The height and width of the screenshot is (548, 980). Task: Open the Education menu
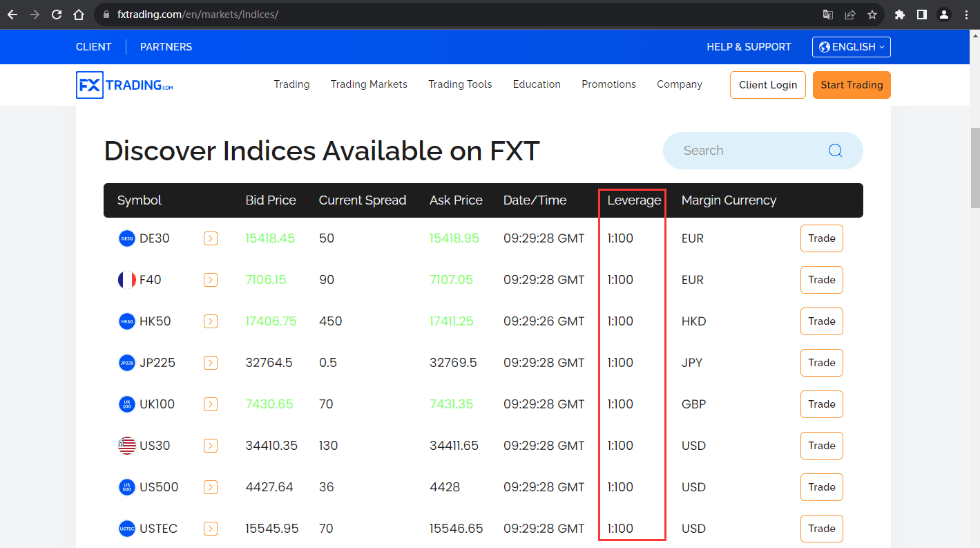[x=537, y=84]
